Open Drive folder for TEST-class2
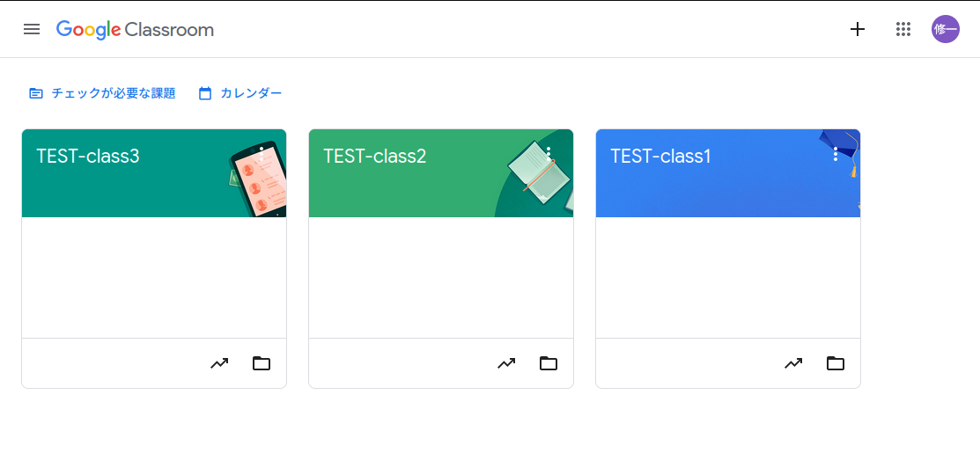This screenshot has width=980, height=475. click(x=549, y=363)
